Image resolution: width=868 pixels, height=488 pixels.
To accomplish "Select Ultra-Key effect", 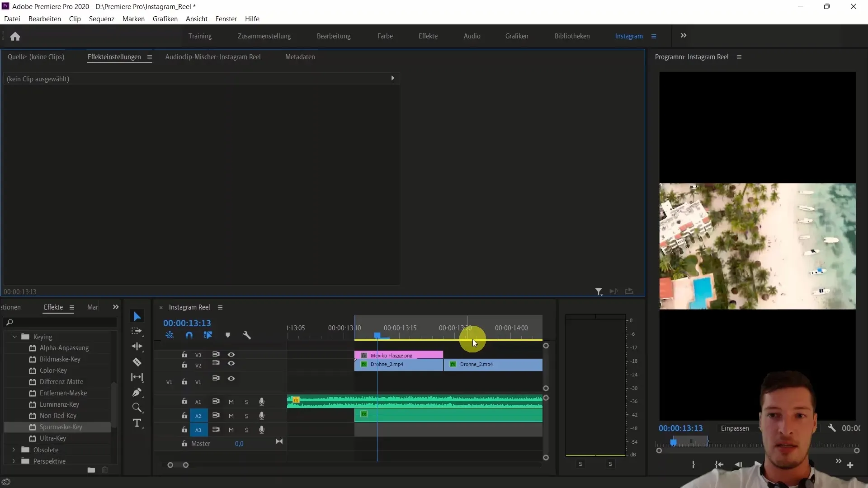I will pos(53,438).
